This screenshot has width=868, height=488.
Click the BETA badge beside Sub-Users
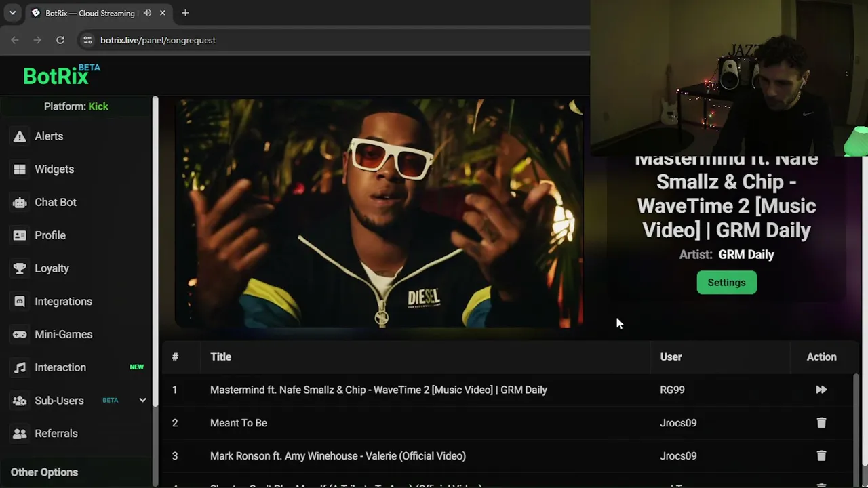click(x=110, y=401)
